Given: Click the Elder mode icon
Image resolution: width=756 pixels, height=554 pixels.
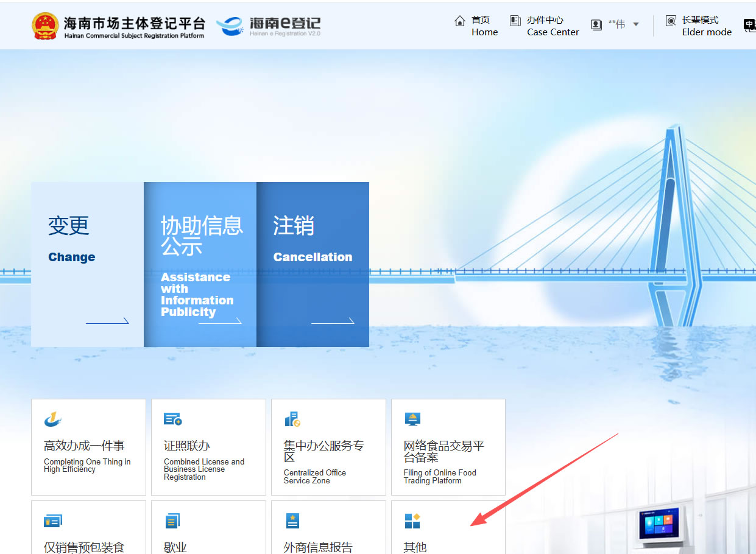Looking at the screenshot, I should point(671,21).
